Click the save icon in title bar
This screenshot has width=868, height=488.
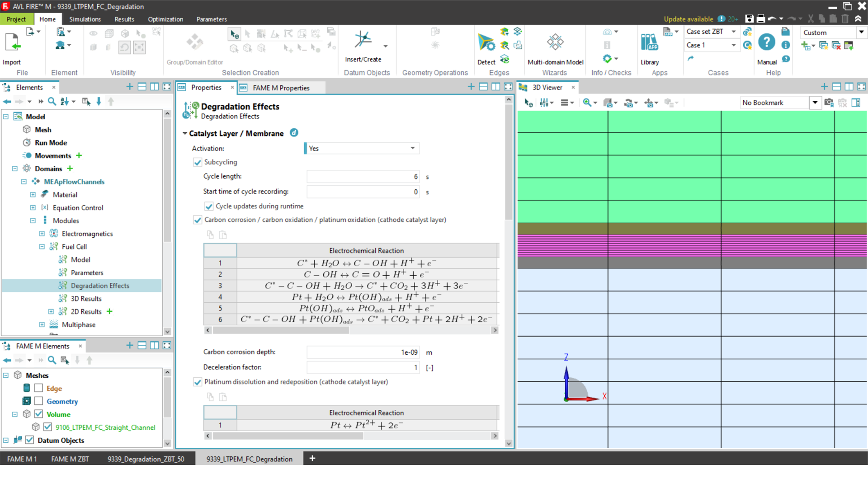(750, 19)
